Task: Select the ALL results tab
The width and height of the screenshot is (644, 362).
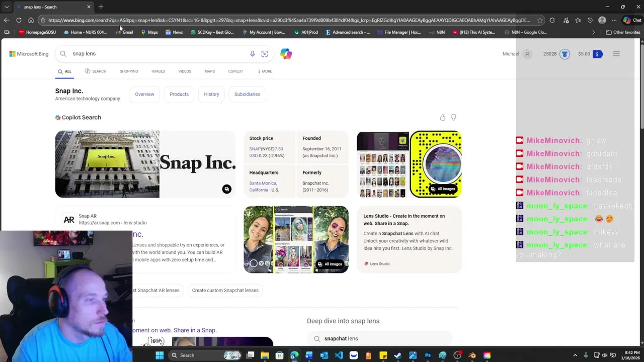Action: pos(64,71)
